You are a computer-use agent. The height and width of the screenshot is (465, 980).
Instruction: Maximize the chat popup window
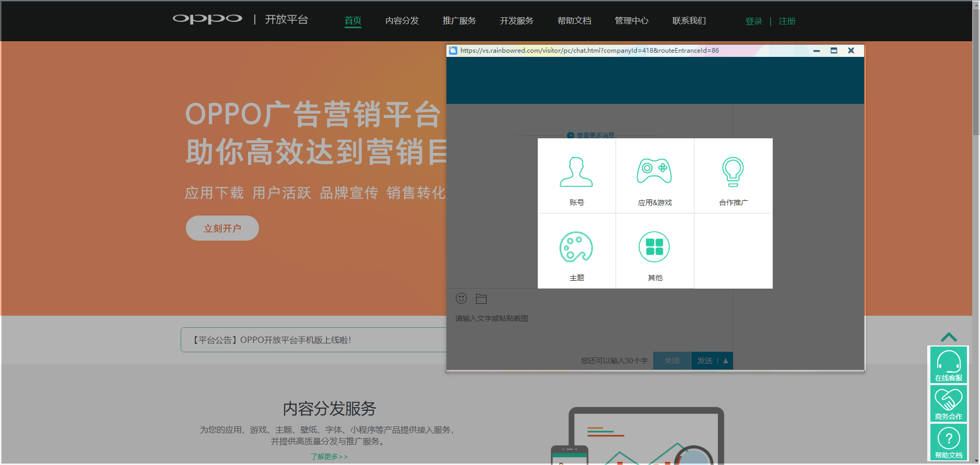(x=834, y=51)
